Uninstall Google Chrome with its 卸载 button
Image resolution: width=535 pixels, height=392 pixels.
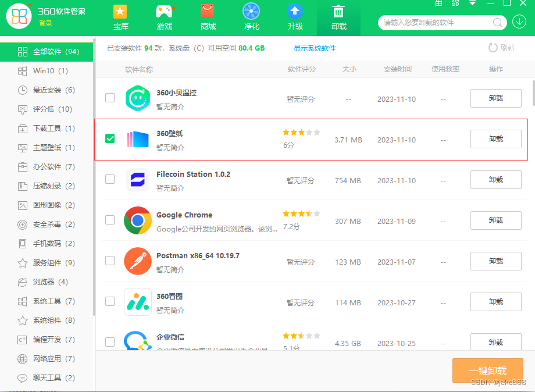click(x=496, y=220)
